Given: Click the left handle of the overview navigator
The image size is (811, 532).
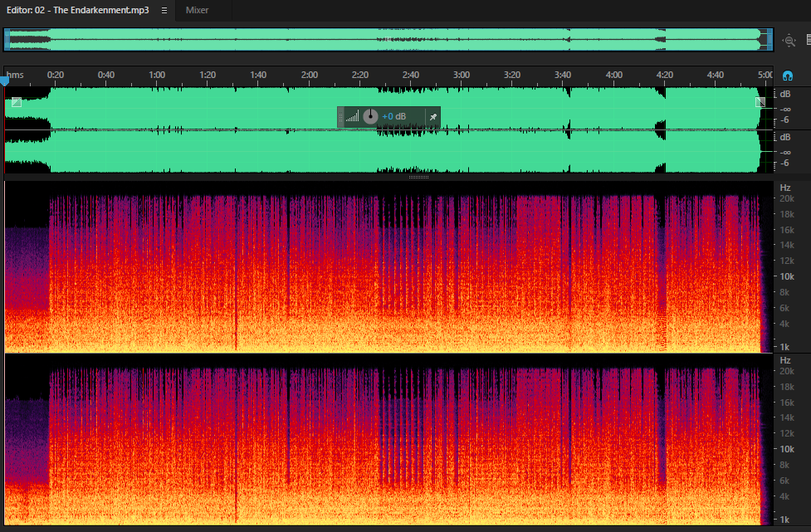Looking at the screenshot, I should tap(7, 40).
